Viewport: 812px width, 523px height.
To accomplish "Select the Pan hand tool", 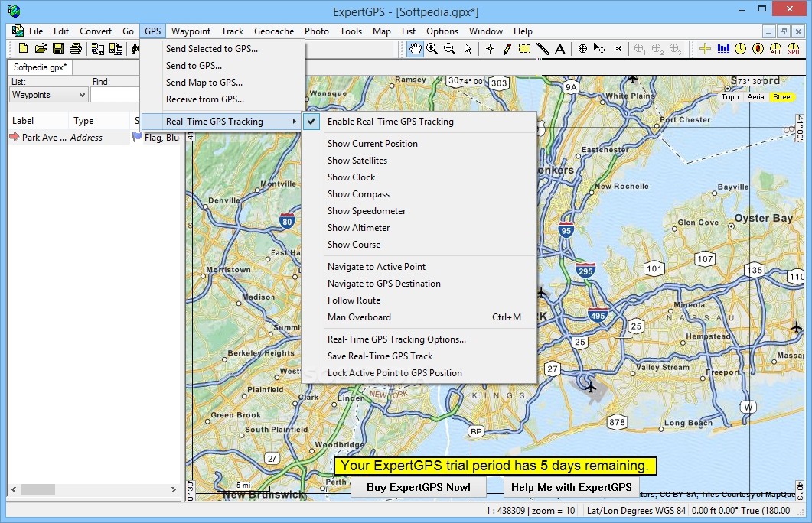I will pos(415,49).
